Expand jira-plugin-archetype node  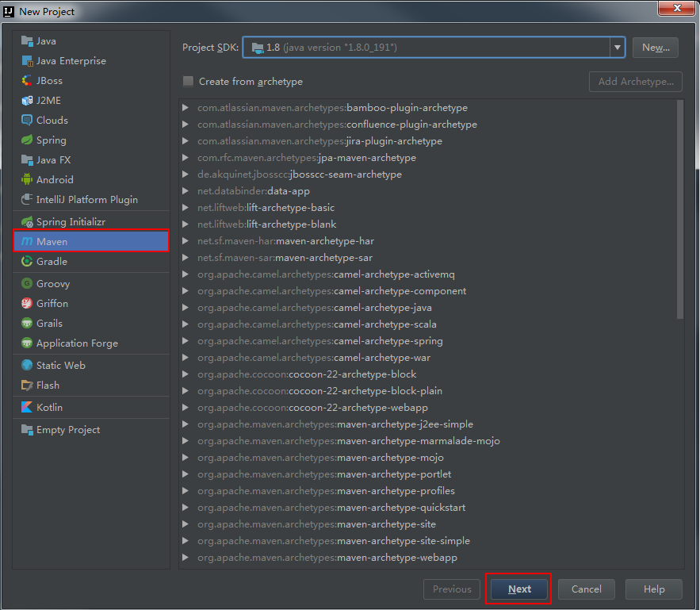point(186,140)
